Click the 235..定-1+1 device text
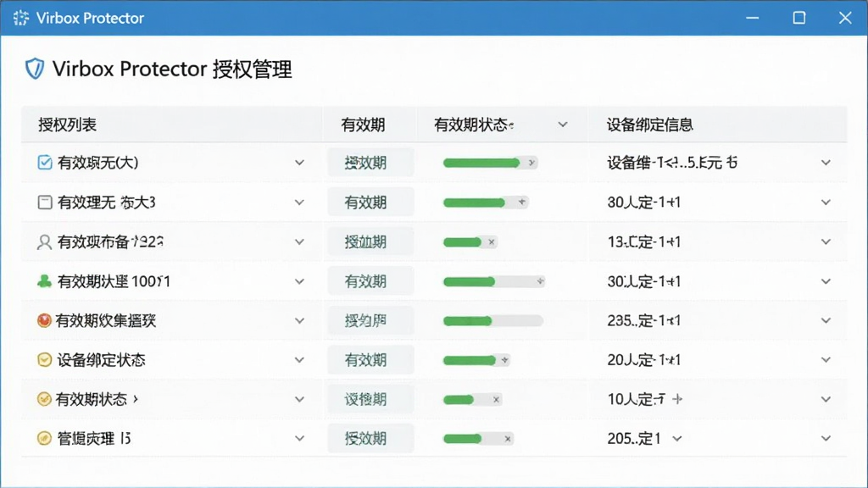The height and width of the screenshot is (488, 868). point(644,321)
